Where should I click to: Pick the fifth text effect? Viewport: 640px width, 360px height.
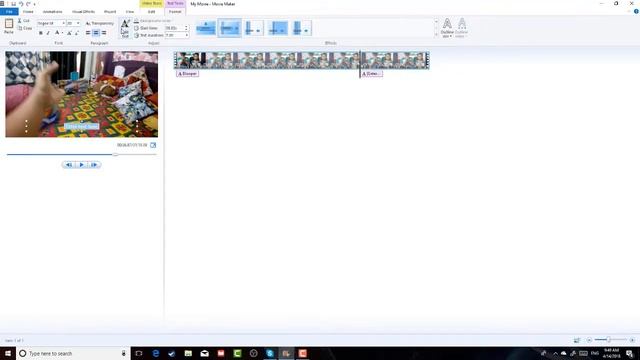tap(302, 28)
